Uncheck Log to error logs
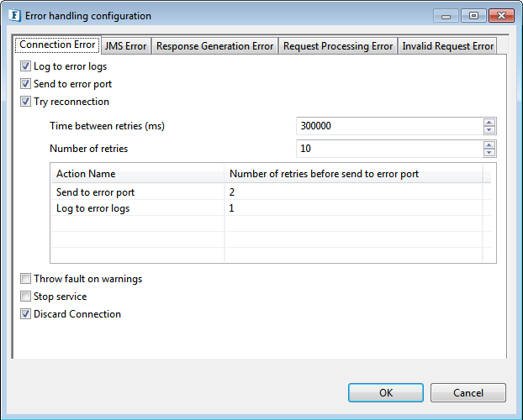Screen dimensions: 523x420 point(26,66)
